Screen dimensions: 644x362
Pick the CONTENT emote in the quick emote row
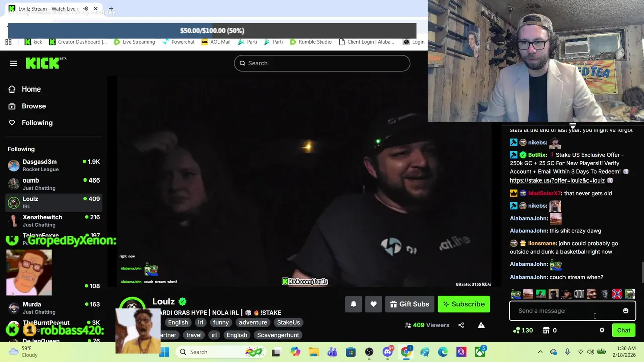coord(579,294)
